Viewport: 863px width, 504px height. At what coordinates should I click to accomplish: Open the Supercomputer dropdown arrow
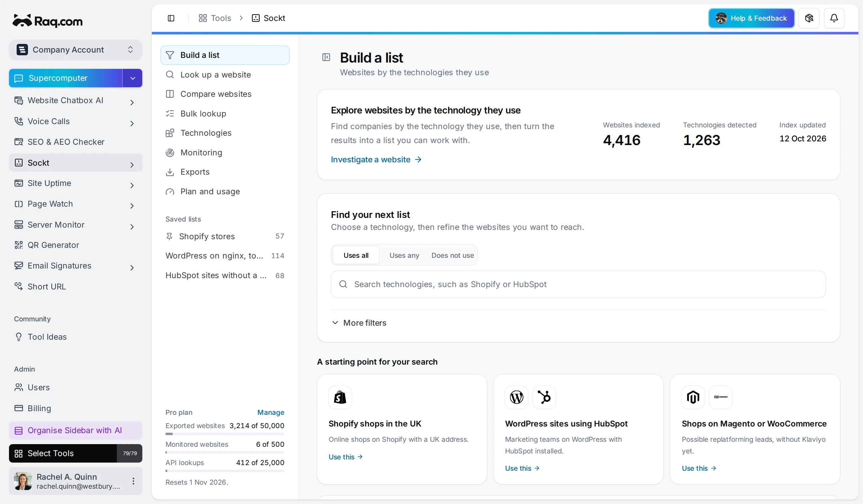pos(133,78)
